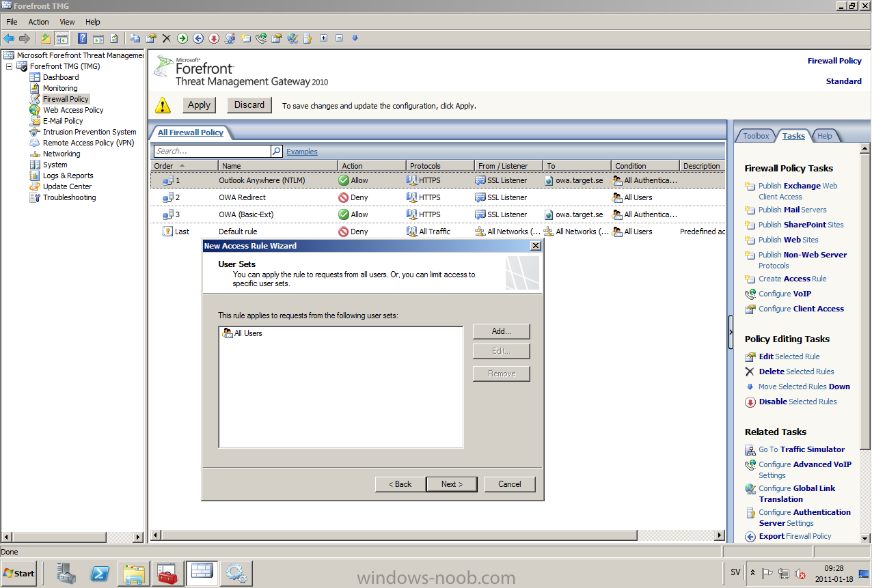This screenshot has width=872, height=588.
Task: Click the Apply button
Action: [x=199, y=105]
